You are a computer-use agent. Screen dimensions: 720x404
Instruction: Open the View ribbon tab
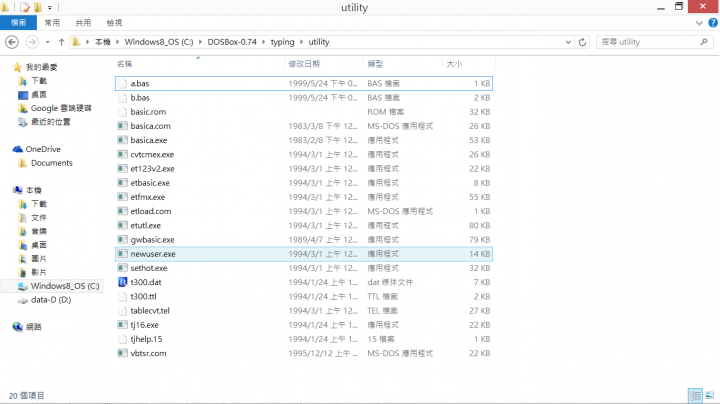click(114, 22)
